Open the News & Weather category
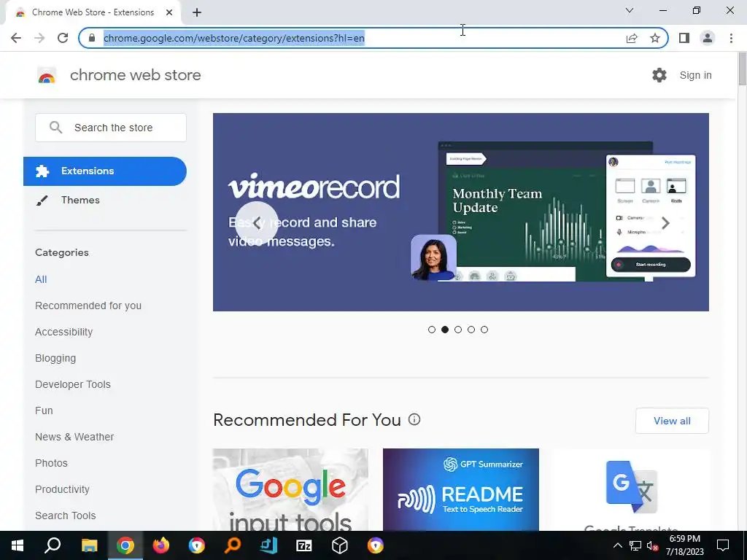 pos(74,437)
